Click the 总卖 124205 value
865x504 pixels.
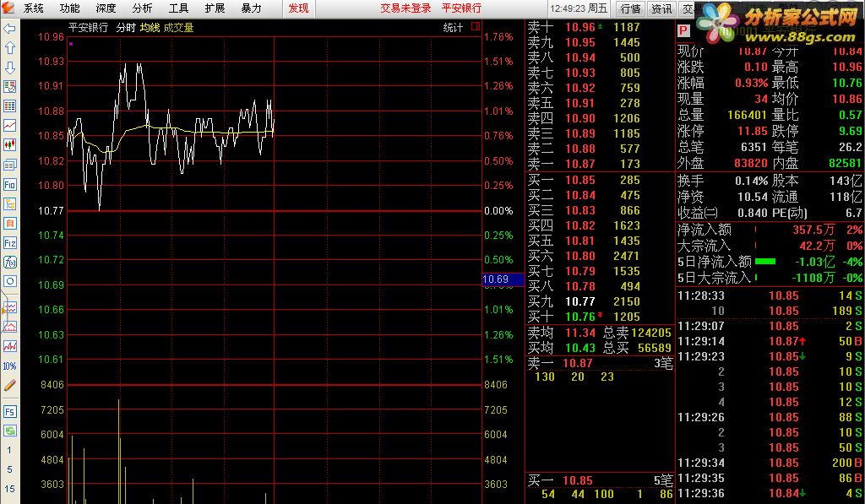point(651,333)
